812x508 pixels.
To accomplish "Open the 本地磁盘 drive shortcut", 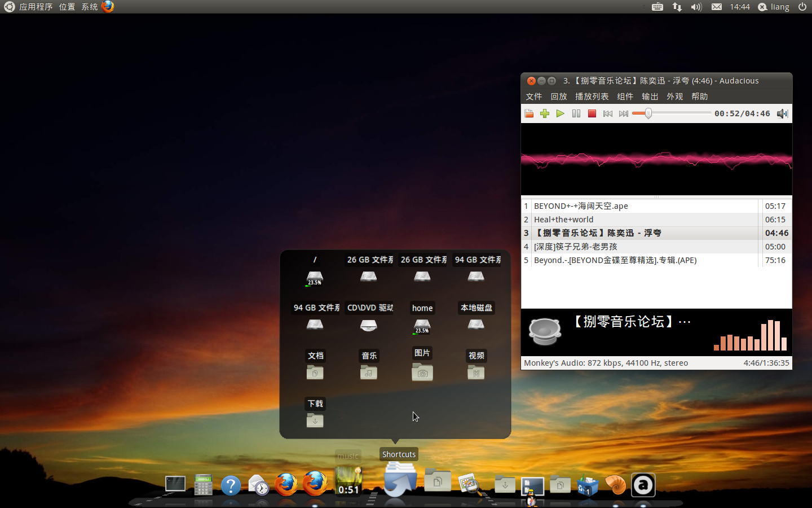I will tap(476, 325).
